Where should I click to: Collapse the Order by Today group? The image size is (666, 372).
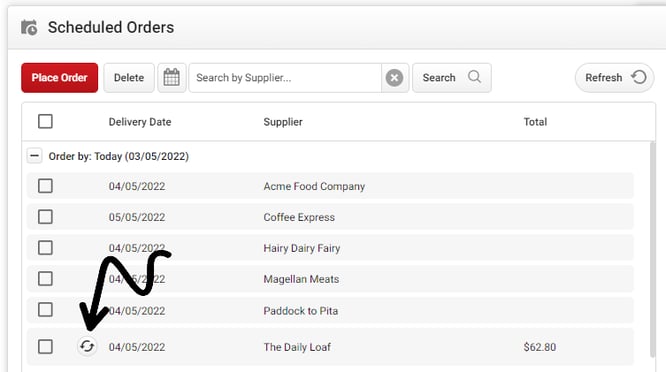(34, 156)
